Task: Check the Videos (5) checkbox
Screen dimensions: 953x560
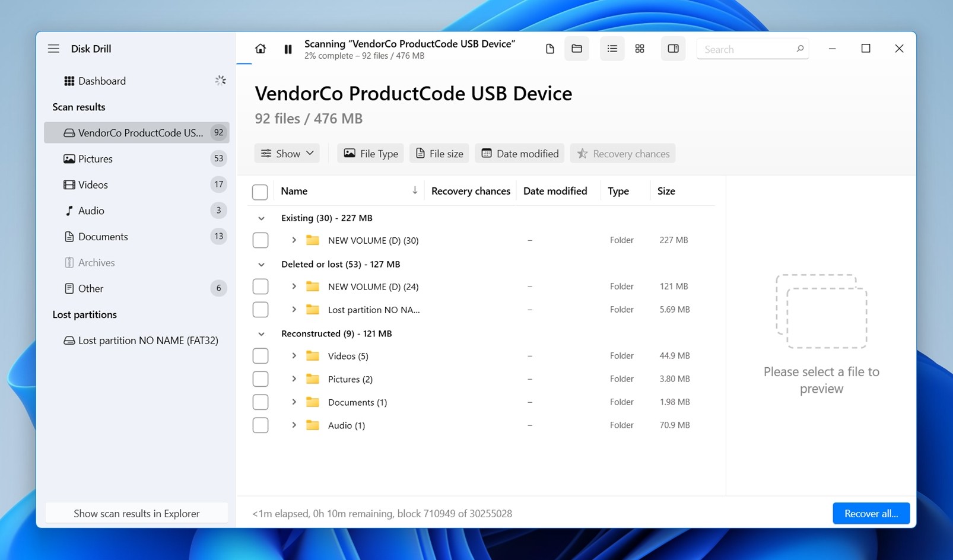Action: (260, 356)
